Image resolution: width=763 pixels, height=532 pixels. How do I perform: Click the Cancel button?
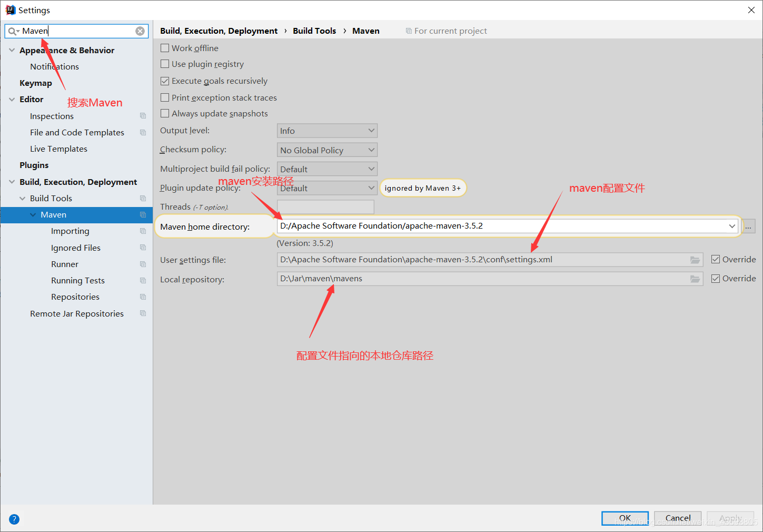click(x=678, y=518)
